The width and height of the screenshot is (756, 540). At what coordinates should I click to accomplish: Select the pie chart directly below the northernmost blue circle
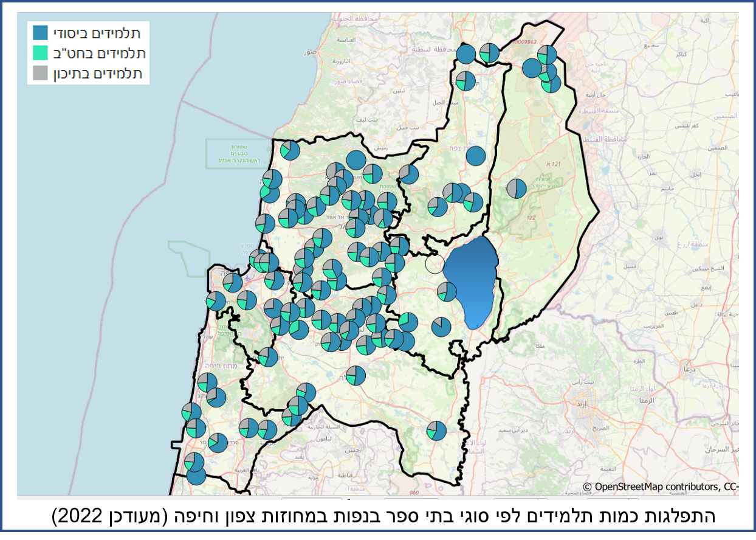coord(466,81)
